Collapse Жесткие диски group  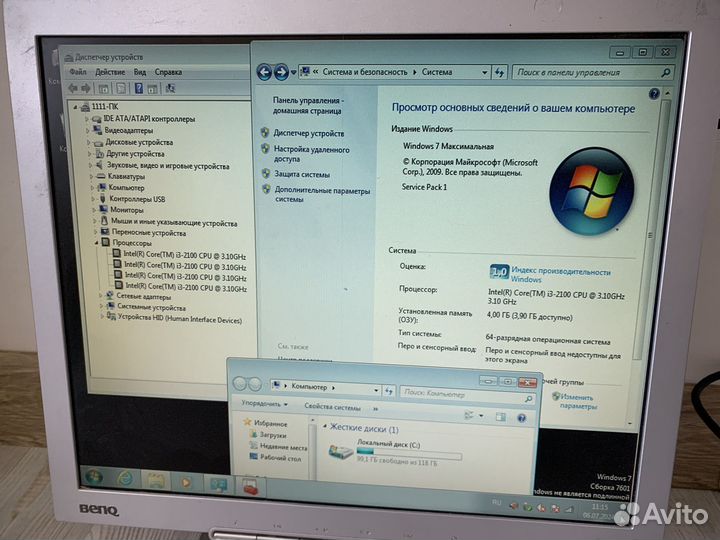(x=325, y=427)
